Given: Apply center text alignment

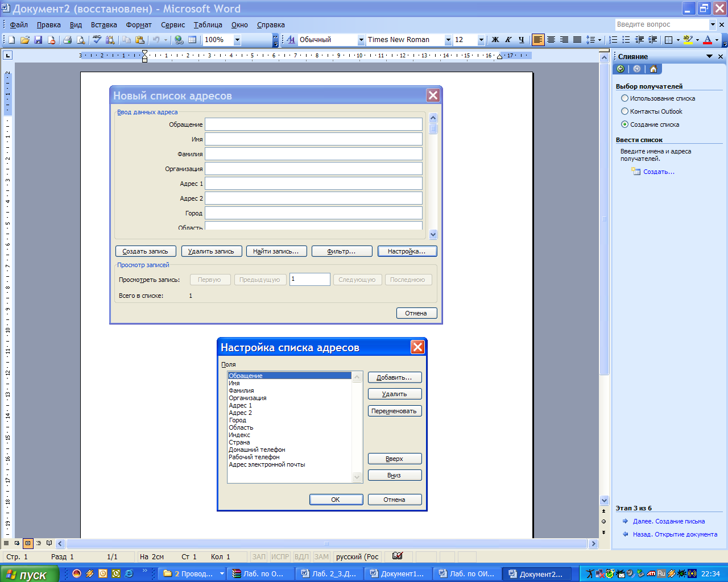Looking at the screenshot, I should pyautogui.click(x=551, y=40).
